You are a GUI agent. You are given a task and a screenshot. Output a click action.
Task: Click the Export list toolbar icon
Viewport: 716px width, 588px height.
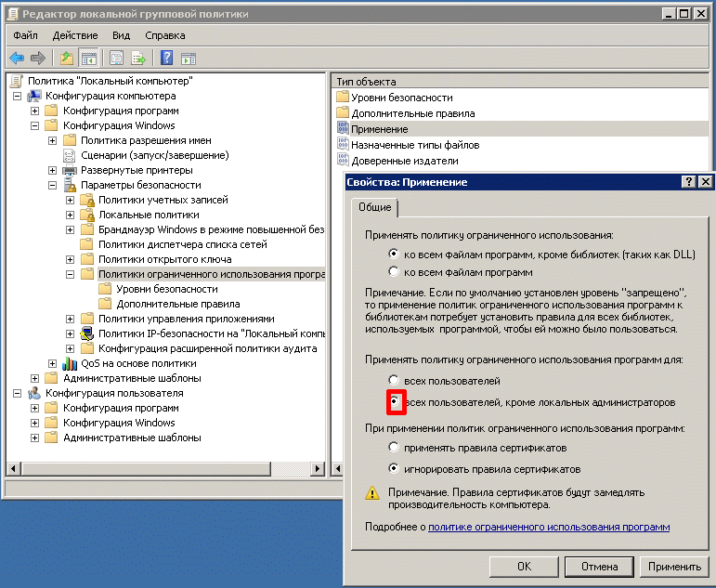pos(137,58)
